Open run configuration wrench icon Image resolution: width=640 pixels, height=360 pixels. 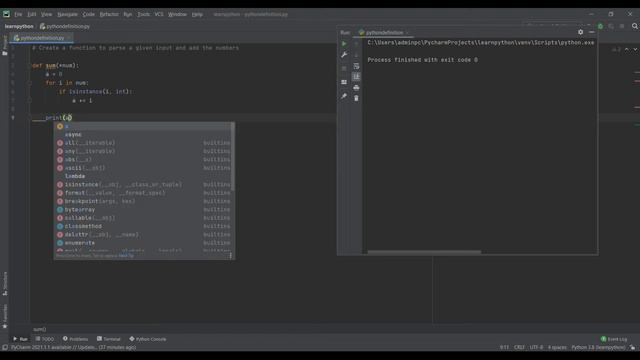tap(344, 55)
